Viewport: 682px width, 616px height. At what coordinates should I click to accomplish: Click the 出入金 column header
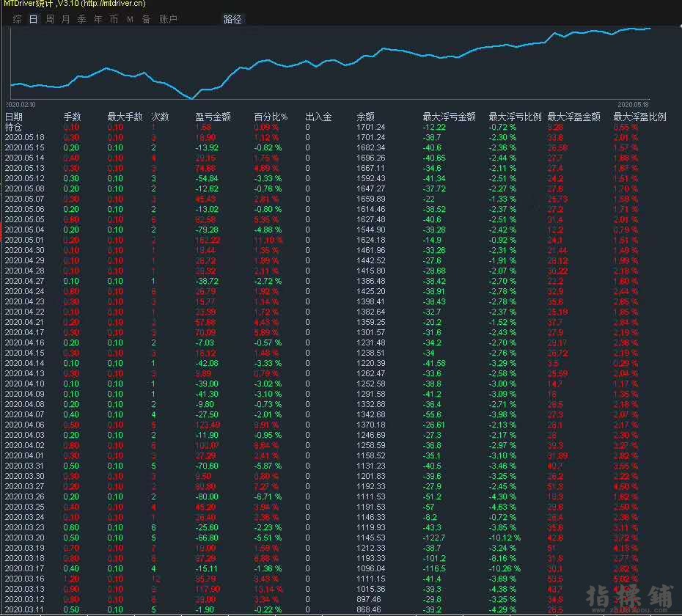point(318,117)
